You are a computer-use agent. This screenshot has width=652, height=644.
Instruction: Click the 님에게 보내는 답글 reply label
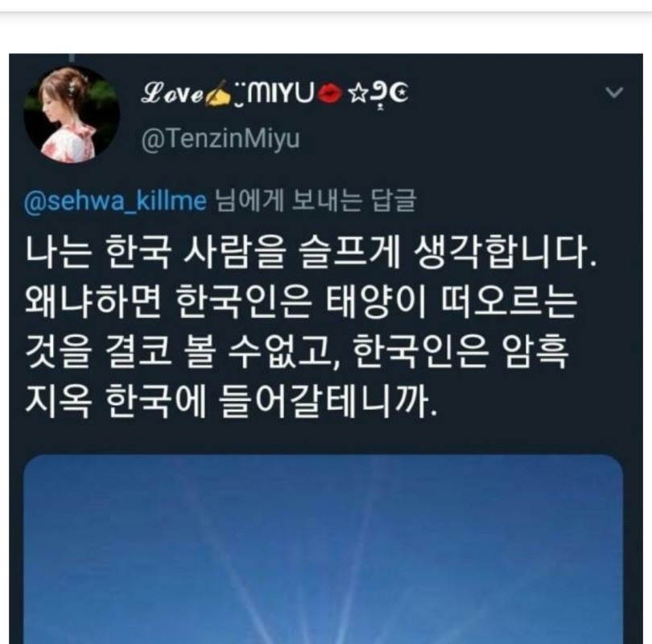pos(316,200)
